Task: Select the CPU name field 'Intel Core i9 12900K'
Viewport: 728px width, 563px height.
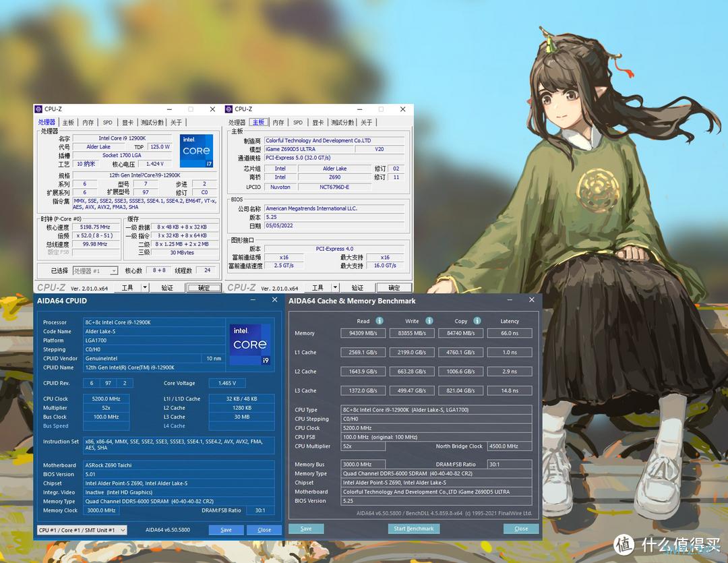Action: click(x=122, y=138)
